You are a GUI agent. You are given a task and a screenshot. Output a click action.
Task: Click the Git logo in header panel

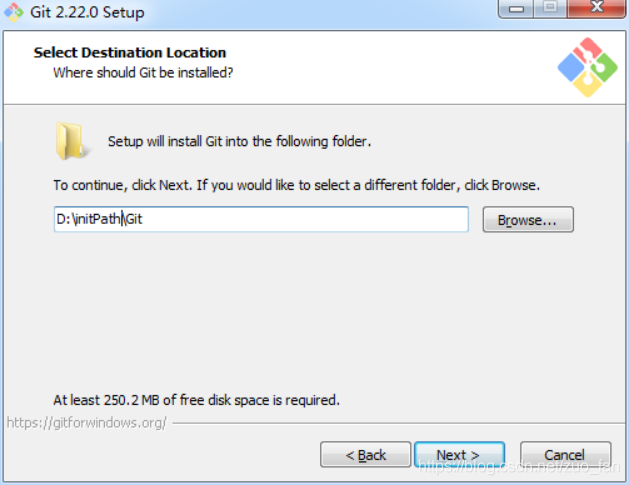(x=588, y=67)
